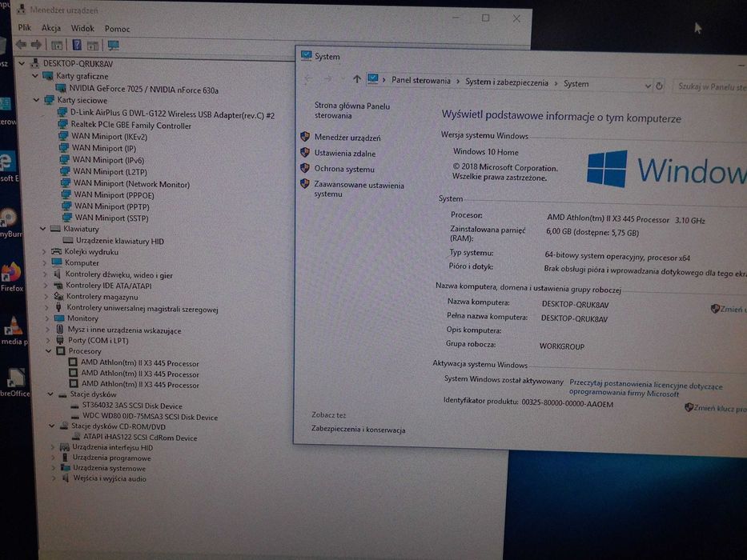Image resolution: width=747 pixels, height=560 pixels.
Task: Open the Akcja menu
Action: [x=51, y=28]
